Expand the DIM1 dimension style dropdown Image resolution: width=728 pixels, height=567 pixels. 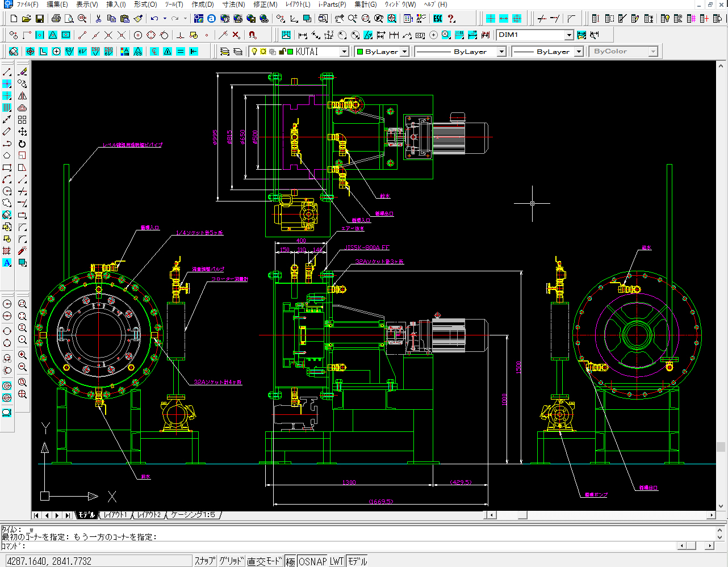569,35
